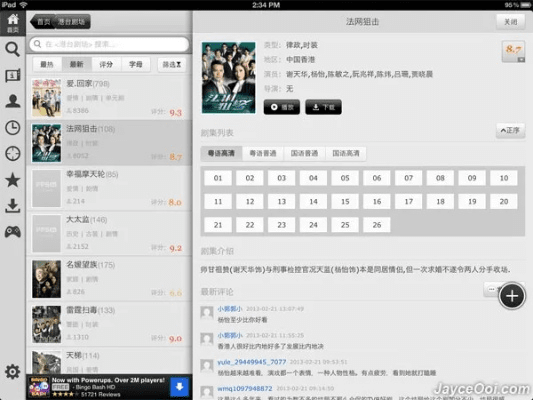Open the settings gear in the sidebar
533x400 pixels.
[x=13, y=372]
